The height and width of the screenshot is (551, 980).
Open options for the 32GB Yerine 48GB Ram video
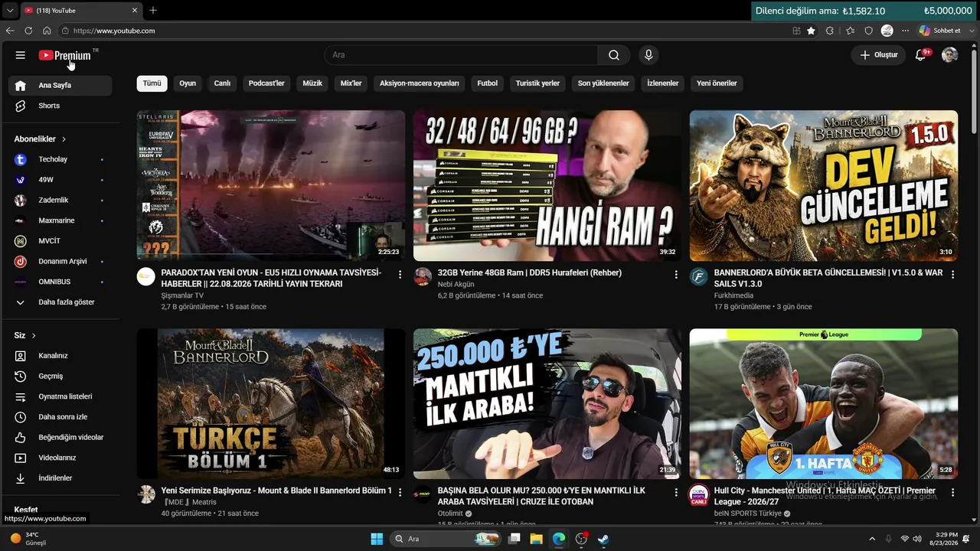676,274
